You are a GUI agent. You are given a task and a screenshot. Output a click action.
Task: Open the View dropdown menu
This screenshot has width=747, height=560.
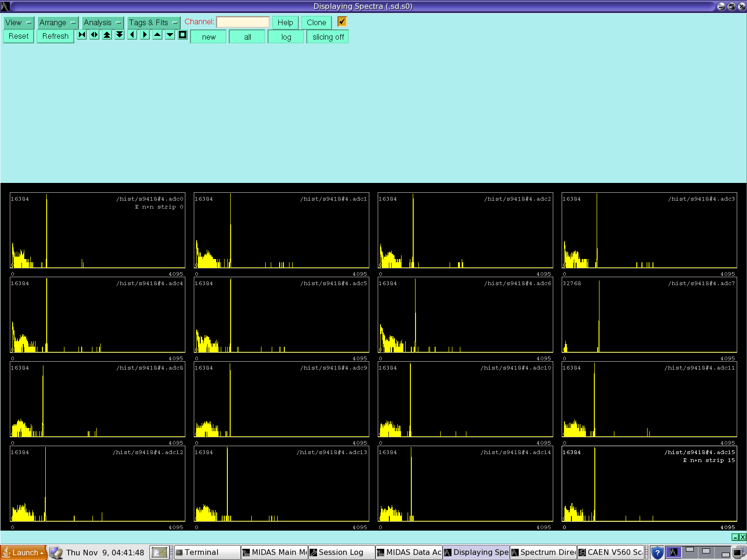pos(18,22)
